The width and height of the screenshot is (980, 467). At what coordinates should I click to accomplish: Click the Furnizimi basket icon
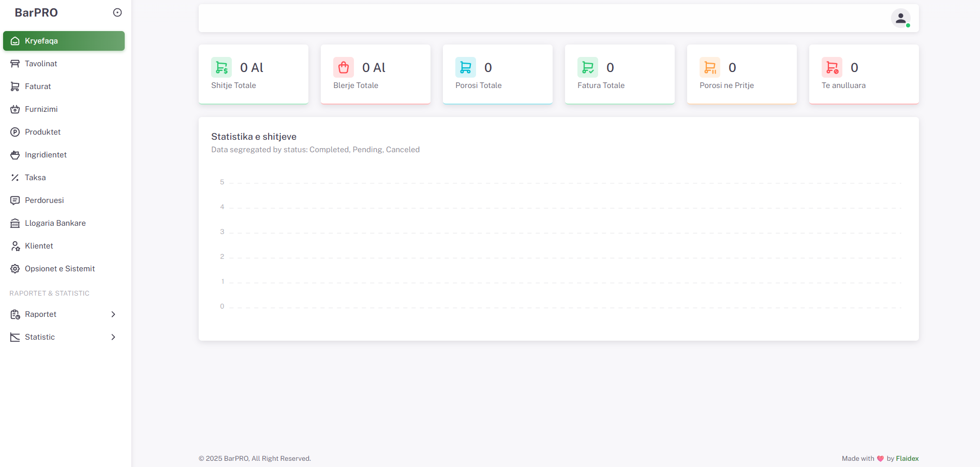[15, 109]
